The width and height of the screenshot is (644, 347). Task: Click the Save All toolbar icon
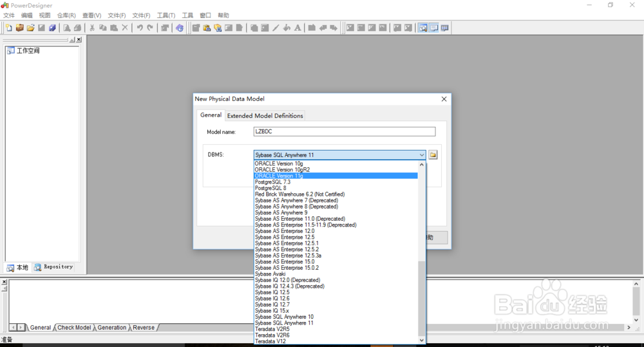52,28
